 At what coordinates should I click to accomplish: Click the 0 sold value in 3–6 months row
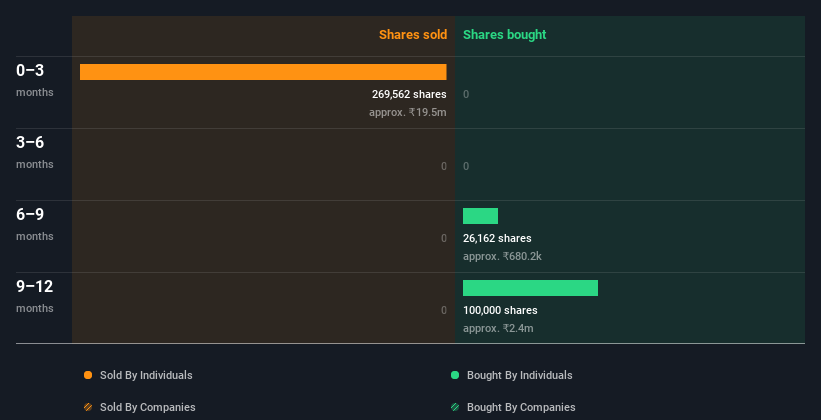tap(443, 167)
